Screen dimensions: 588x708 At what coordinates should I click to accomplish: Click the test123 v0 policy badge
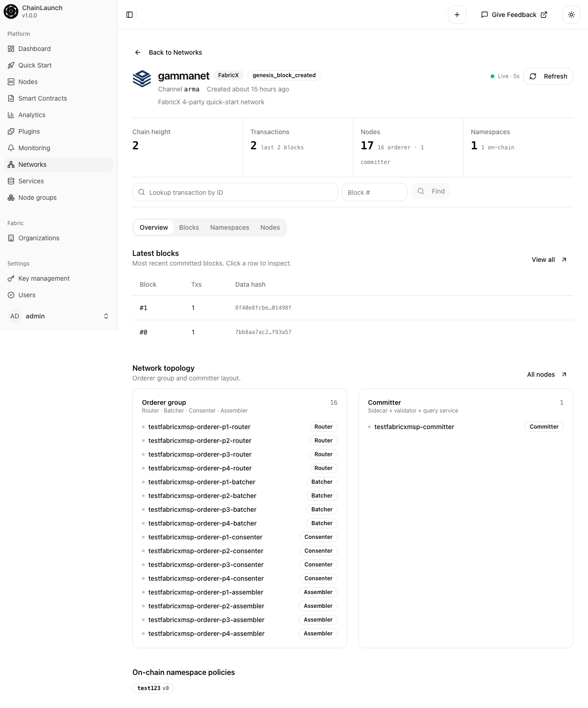click(153, 688)
